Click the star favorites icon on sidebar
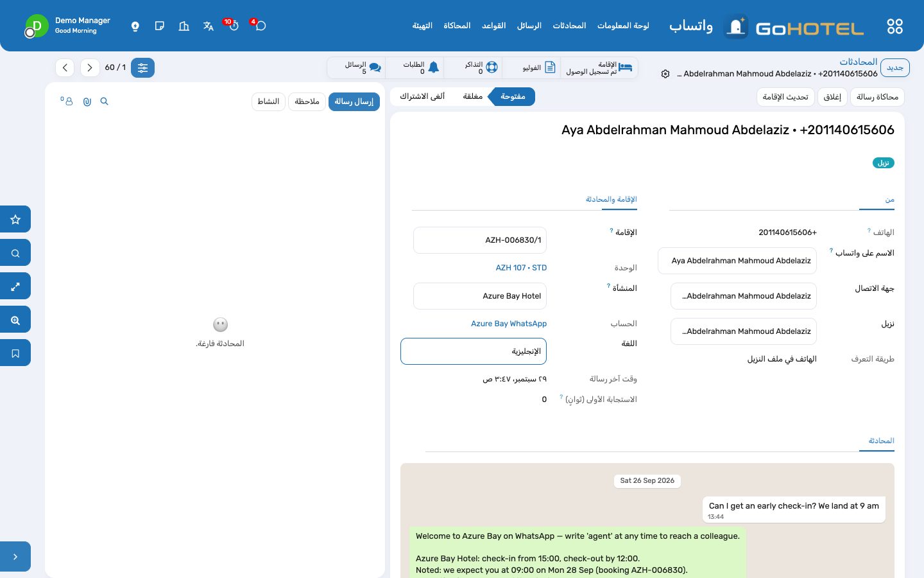This screenshot has height=578, width=924. 15,220
